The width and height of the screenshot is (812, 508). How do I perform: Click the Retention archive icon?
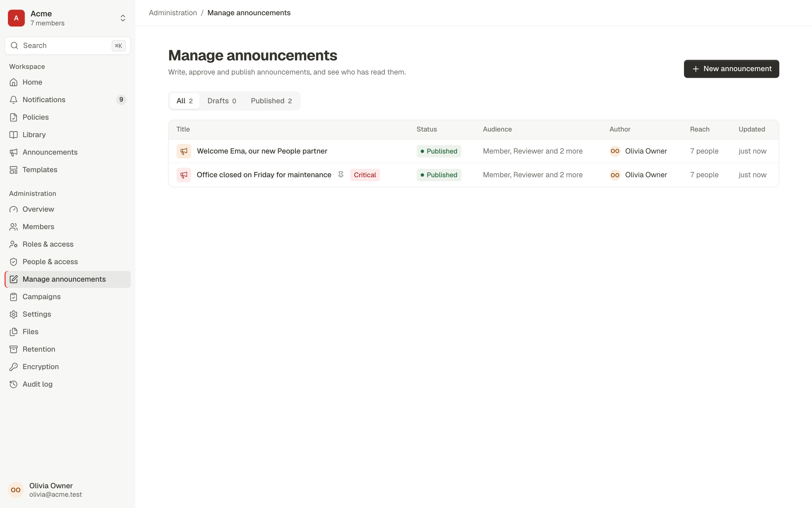coord(14,349)
